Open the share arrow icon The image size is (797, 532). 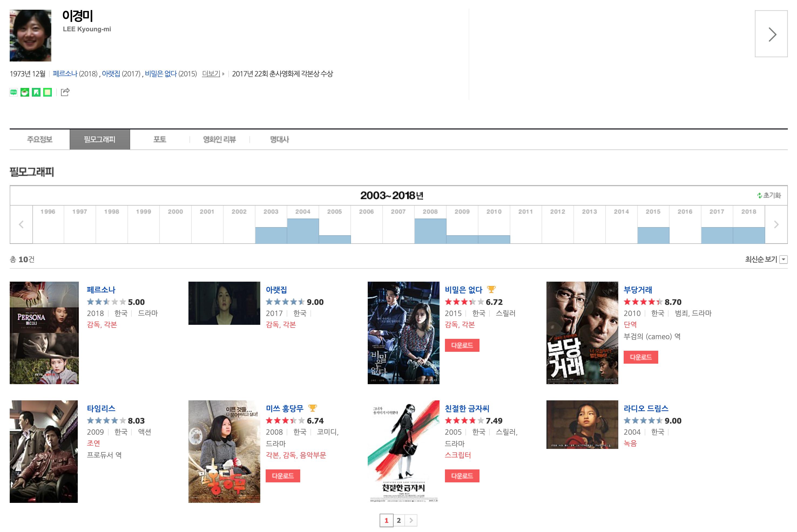pos(65,92)
